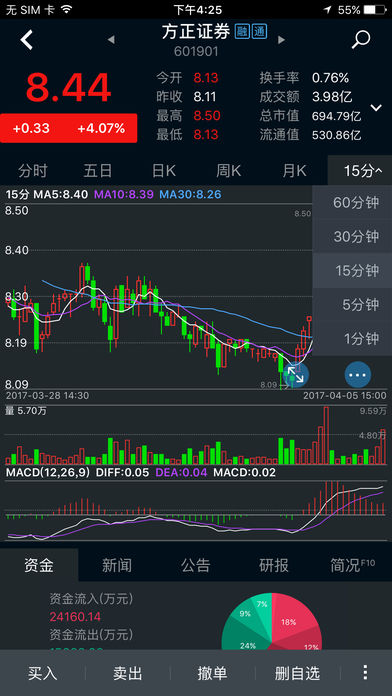Tap the large 8.44 price
Viewport: 392px width, 696px height.
point(68,88)
